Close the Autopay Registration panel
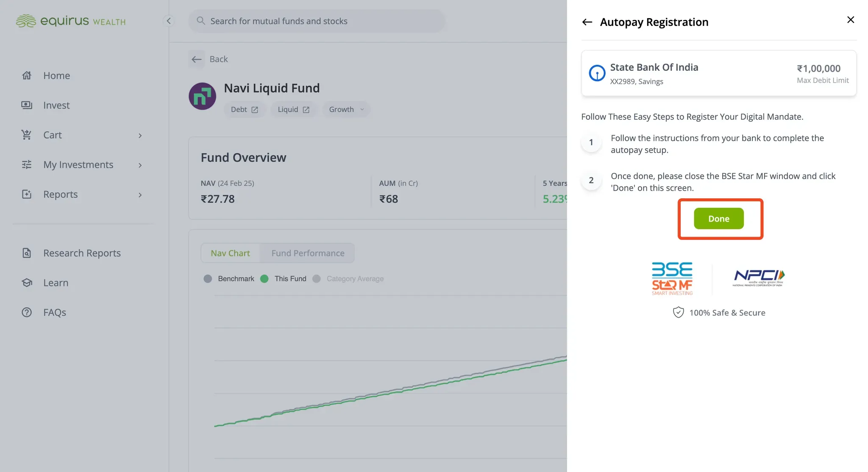Viewport: 868px width, 472px height. click(x=851, y=20)
